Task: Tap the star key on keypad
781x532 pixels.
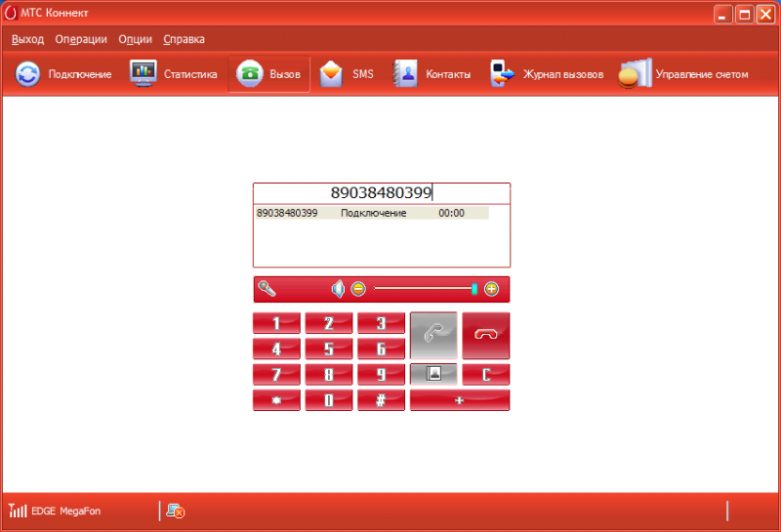Action: point(276,400)
